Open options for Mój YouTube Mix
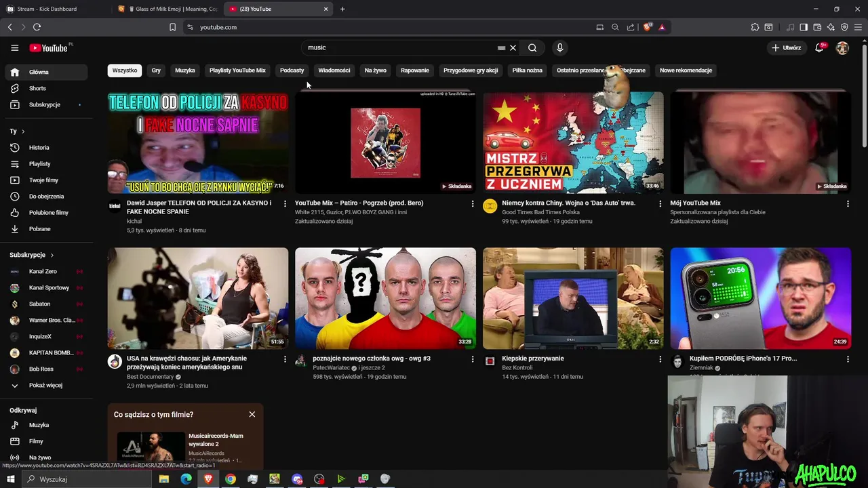 (x=848, y=203)
